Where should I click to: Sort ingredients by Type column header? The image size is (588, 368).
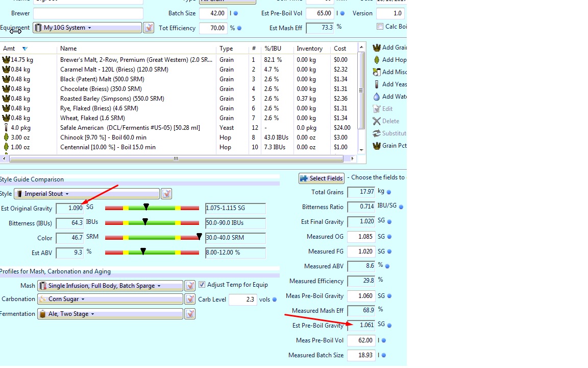point(226,49)
